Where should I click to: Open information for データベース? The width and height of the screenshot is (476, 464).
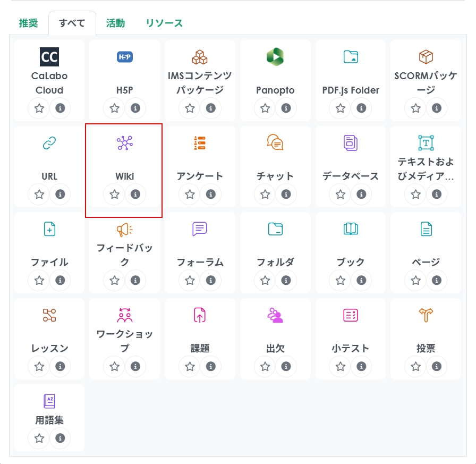click(361, 195)
